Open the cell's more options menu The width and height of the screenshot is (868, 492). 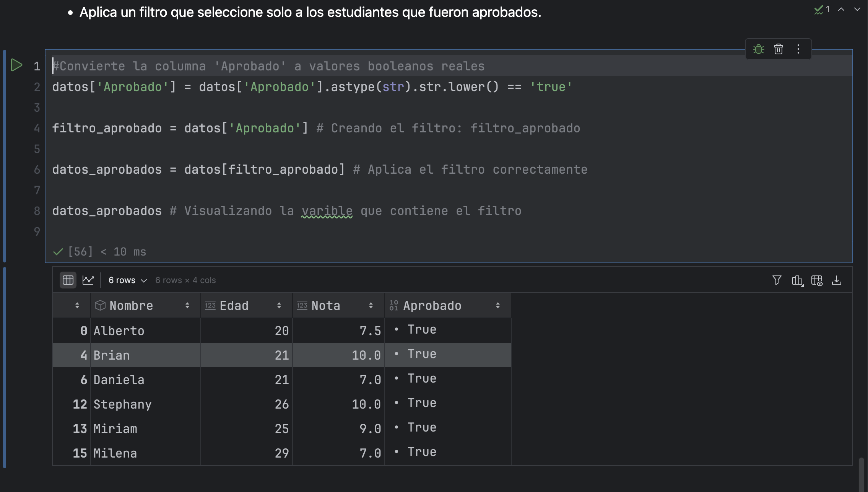coord(798,49)
